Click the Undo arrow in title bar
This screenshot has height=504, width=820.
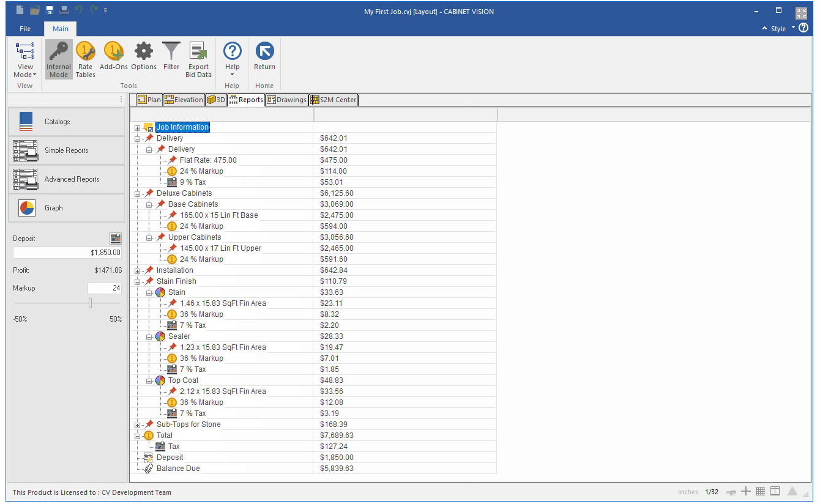(x=78, y=10)
